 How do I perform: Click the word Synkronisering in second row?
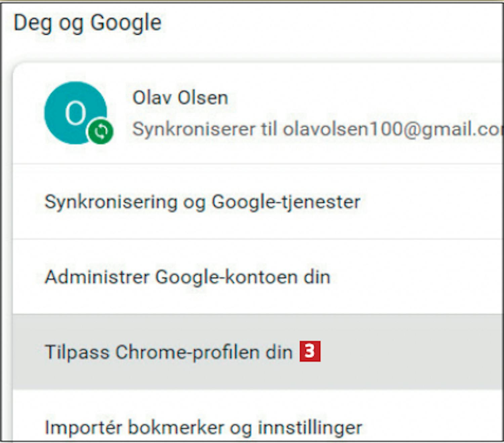[111, 202]
